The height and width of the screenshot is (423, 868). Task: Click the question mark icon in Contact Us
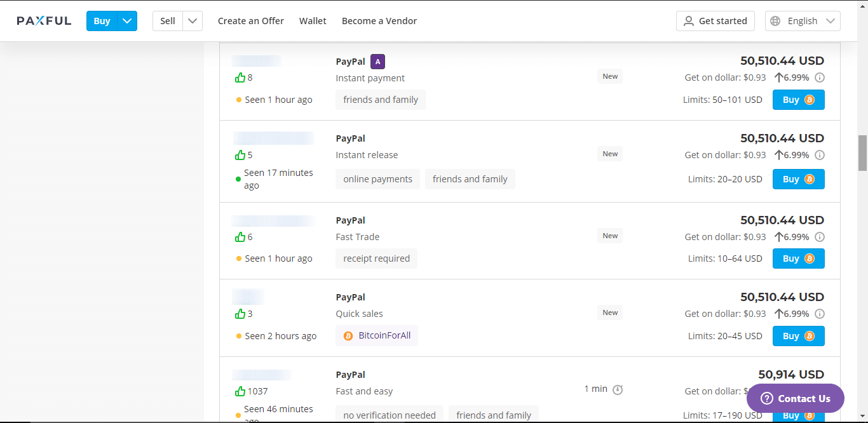coord(767,399)
